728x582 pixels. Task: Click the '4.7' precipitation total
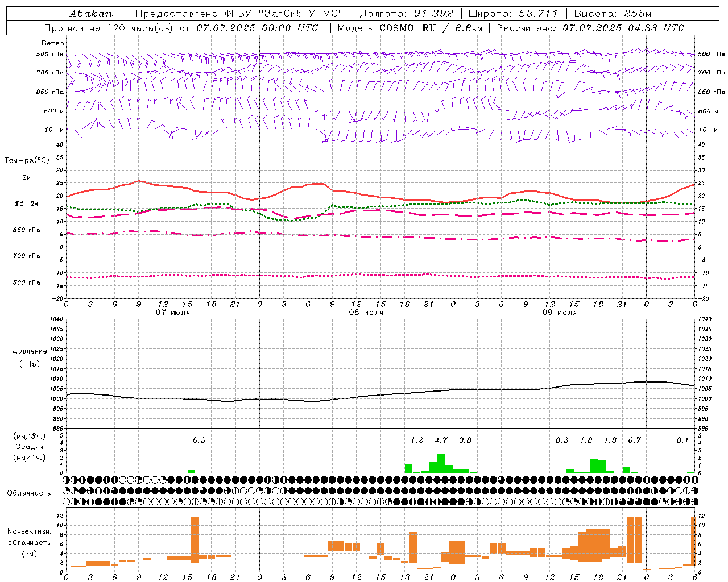441,440
